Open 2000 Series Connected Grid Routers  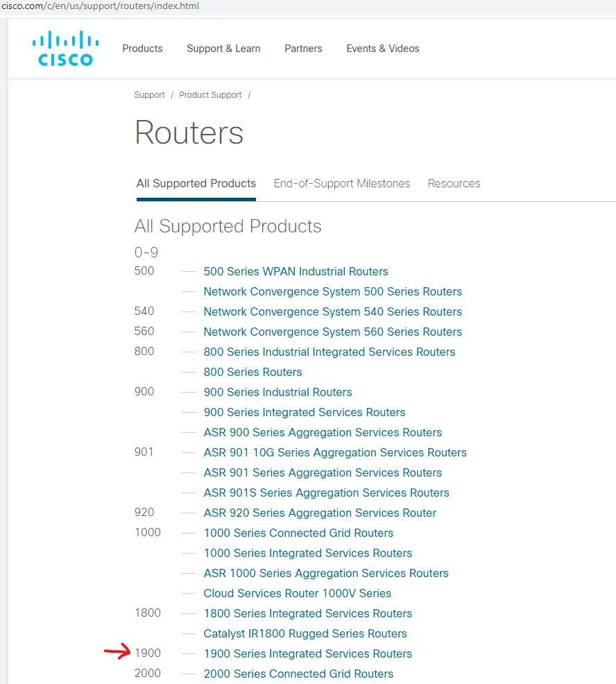click(x=298, y=674)
